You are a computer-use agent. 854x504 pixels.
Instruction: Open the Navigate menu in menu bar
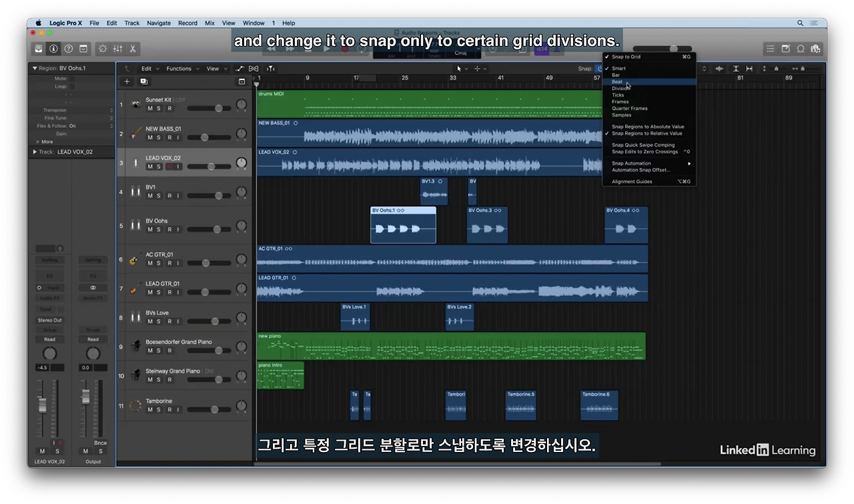(x=159, y=23)
